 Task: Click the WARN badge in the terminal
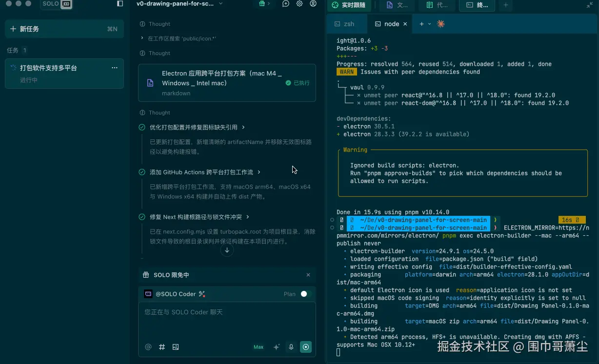click(347, 72)
